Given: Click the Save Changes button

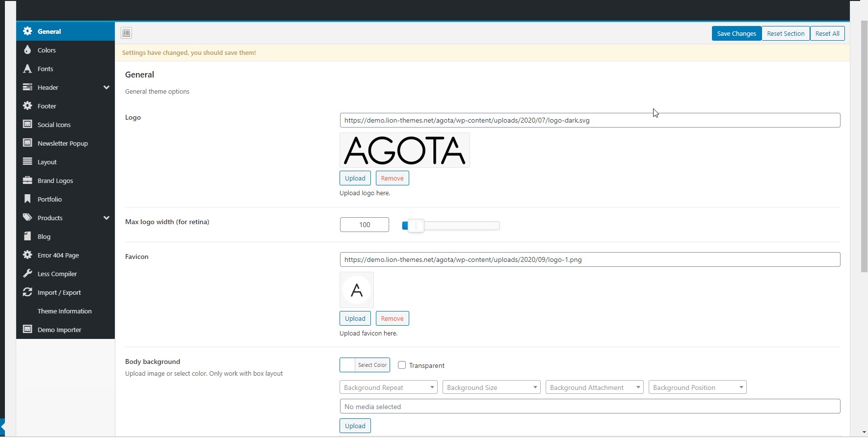Looking at the screenshot, I should pos(736,33).
